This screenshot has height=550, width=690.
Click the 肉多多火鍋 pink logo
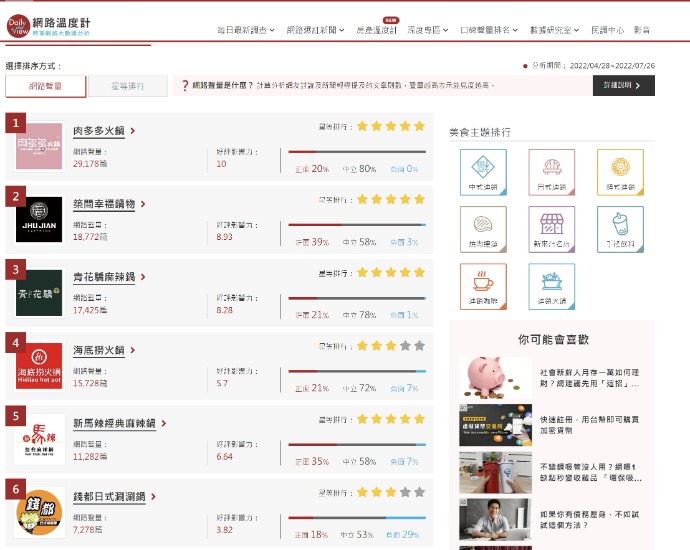[39, 146]
